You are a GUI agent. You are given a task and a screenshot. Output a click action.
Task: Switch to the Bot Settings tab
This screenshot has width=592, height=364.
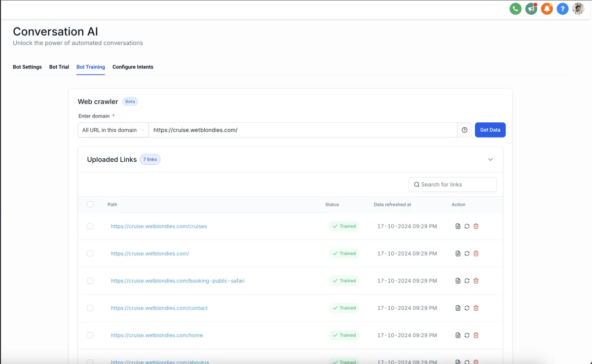click(27, 67)
